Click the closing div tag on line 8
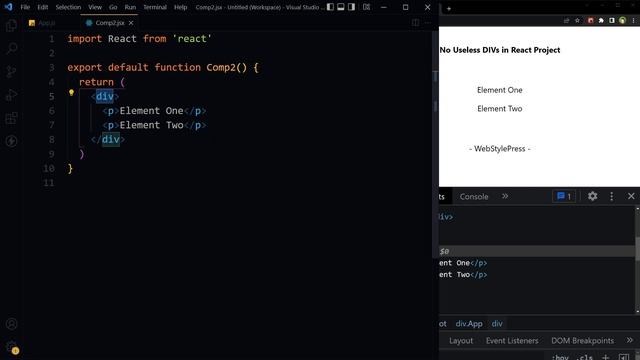The image size is (640, 360). click(x=108, y=140)
